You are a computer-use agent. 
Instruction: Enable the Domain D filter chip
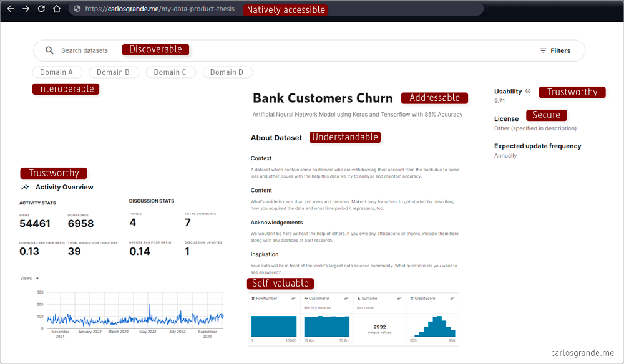tap(227, 72)
